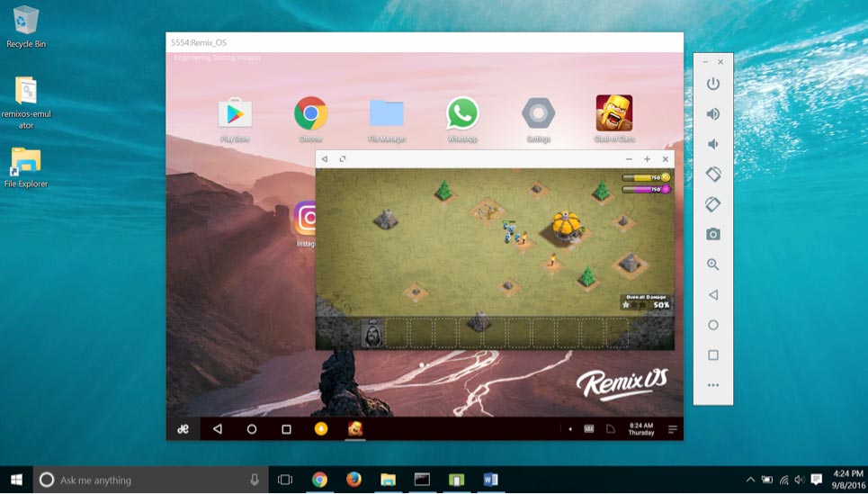Tap recent apps square on Remix taskbar

pos(286,429)
